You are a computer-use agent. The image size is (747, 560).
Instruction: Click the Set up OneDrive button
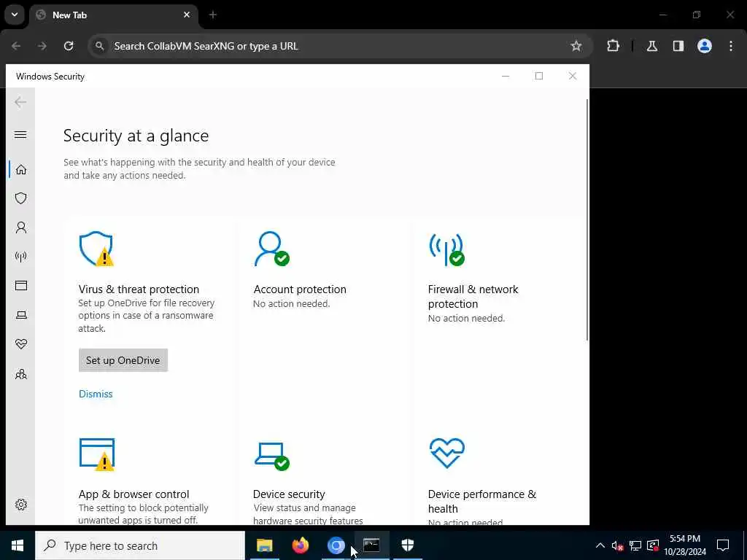click(123, 360)
